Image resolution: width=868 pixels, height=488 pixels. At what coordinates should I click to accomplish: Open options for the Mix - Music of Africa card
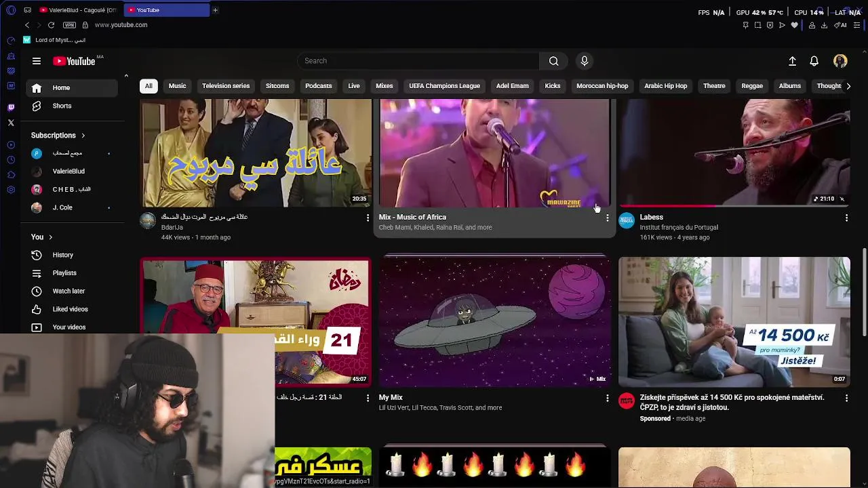click(x=607, y=218)
